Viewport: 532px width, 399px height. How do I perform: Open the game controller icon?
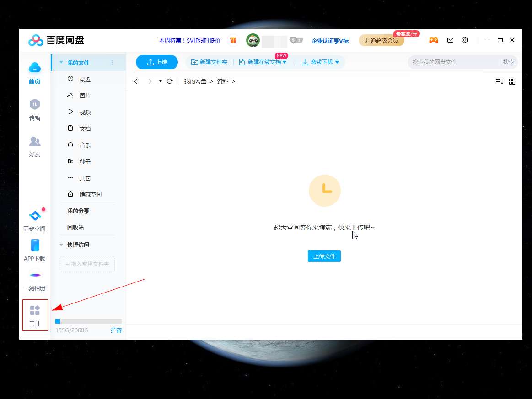[x=433, y=40]
